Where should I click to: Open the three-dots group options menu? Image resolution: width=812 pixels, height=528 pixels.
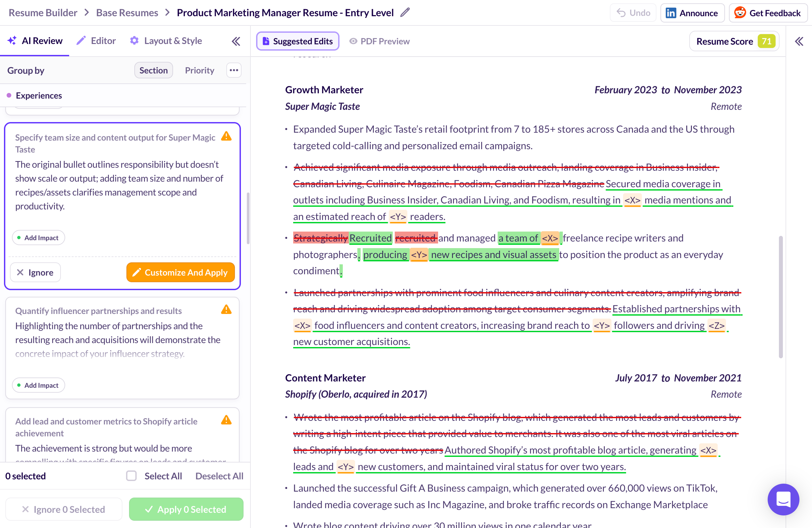tap(234, 70)
